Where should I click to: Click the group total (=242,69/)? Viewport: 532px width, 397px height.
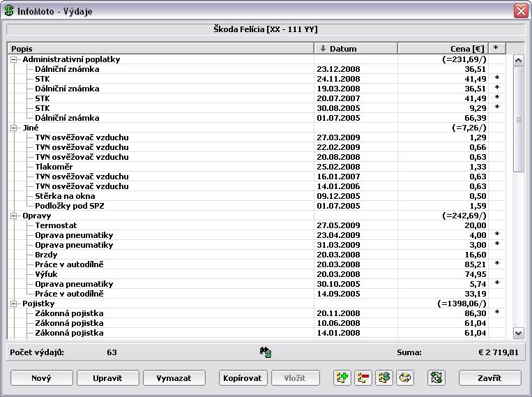pyautogui.click(x=464, y=216)
